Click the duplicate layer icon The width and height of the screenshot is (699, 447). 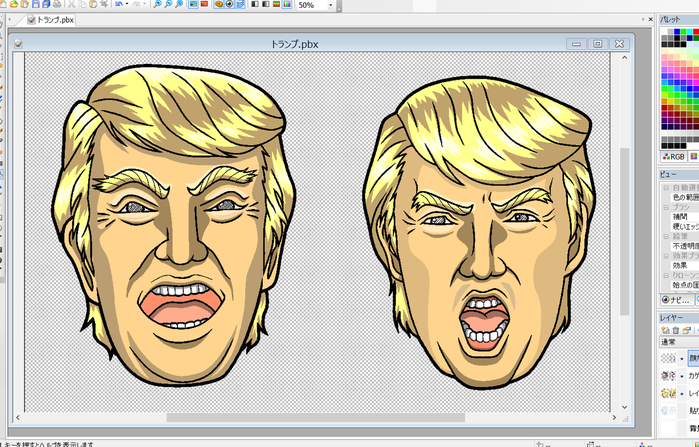pyautogui.click(x=687, y=330)
